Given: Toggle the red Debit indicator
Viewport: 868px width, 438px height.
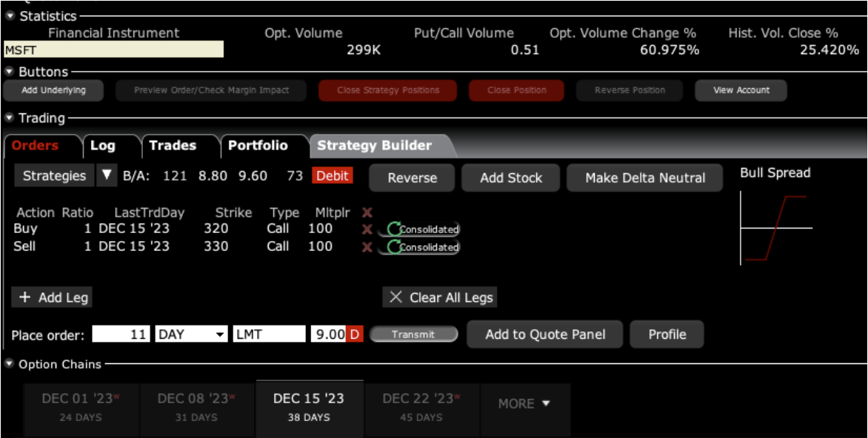Looking at the screenshot, I should coord(333,177).
